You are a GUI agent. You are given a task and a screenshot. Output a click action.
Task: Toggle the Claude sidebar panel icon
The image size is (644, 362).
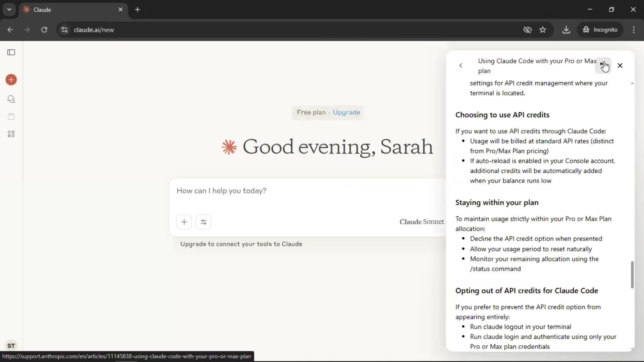tap(11, 52)
